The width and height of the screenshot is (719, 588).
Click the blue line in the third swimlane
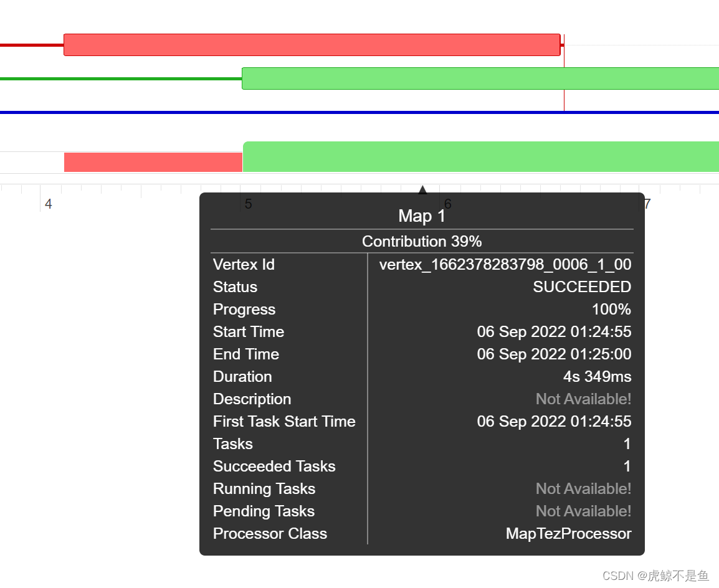359,112
